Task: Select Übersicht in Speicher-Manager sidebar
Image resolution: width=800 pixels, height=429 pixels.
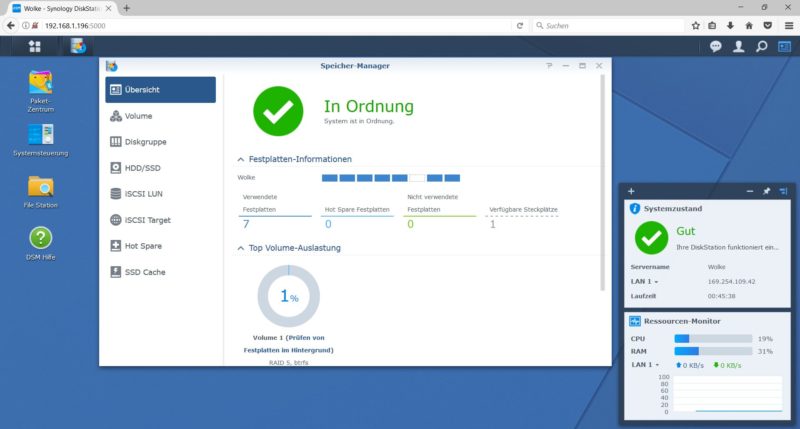Action: coord(161,90)
